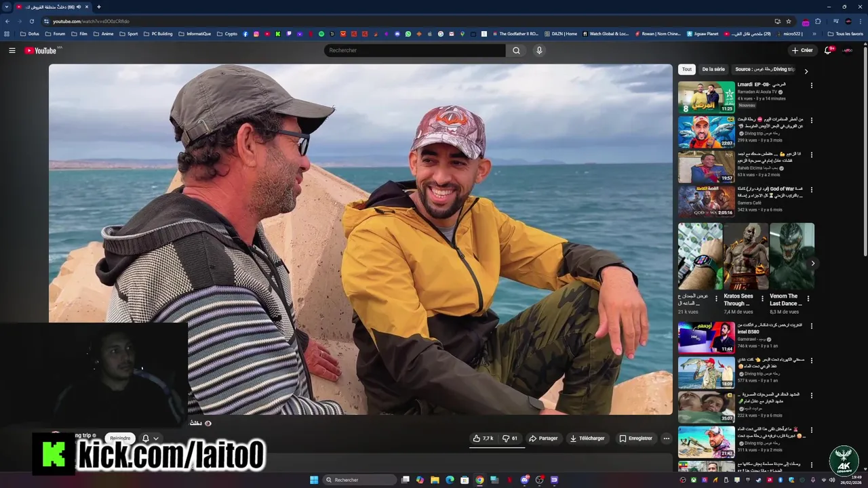Click the Rechercher search field on YouTube
This screenshot has height=488, width=868.
[414, 50]
